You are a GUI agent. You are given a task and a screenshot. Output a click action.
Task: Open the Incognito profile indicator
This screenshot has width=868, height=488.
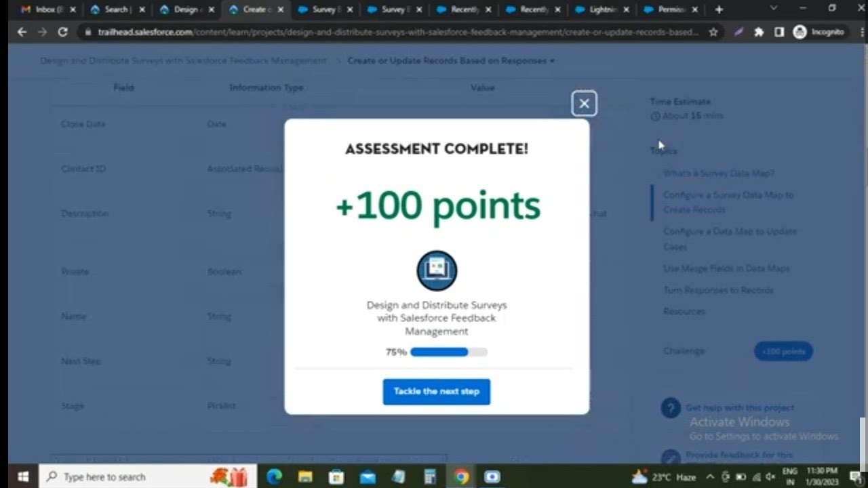818,32
